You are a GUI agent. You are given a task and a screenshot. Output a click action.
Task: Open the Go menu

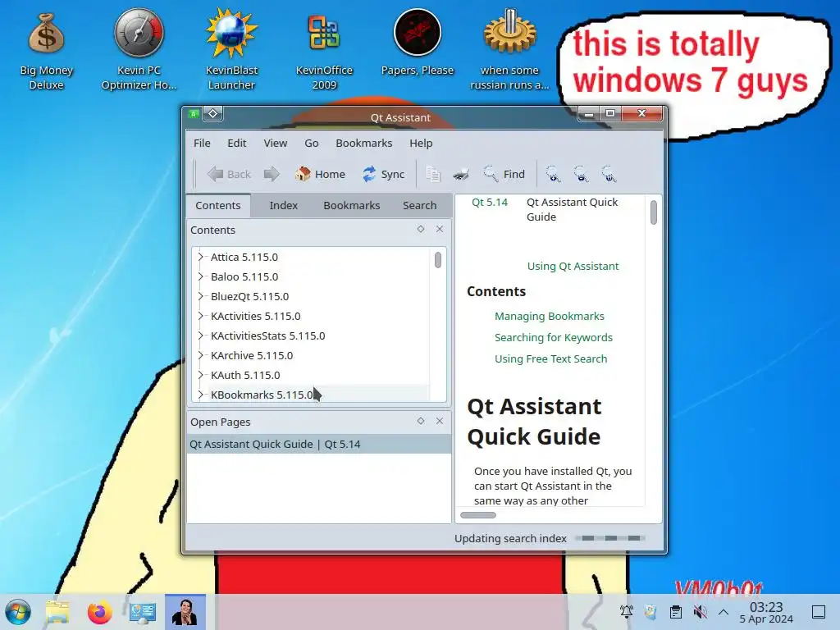coord(312,143)
